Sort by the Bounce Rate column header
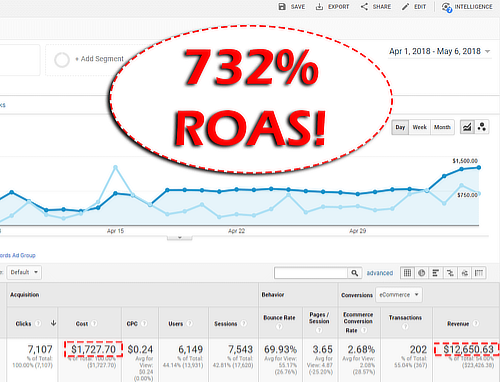Image resolution: width=500 pixels, height=382 pixels. tap(279, 318)
